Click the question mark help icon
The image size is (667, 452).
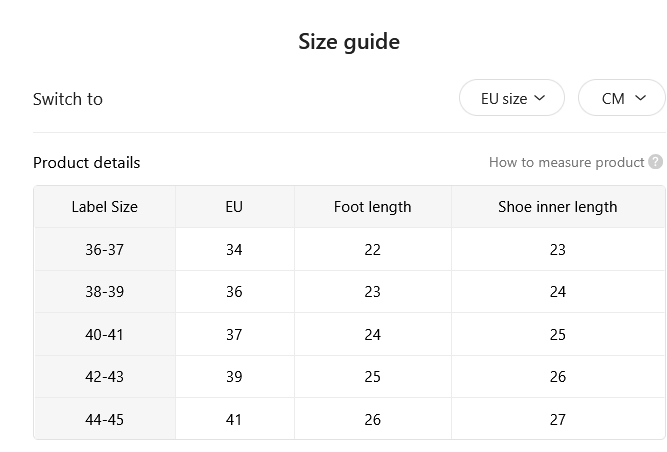(x=656, y=162)
